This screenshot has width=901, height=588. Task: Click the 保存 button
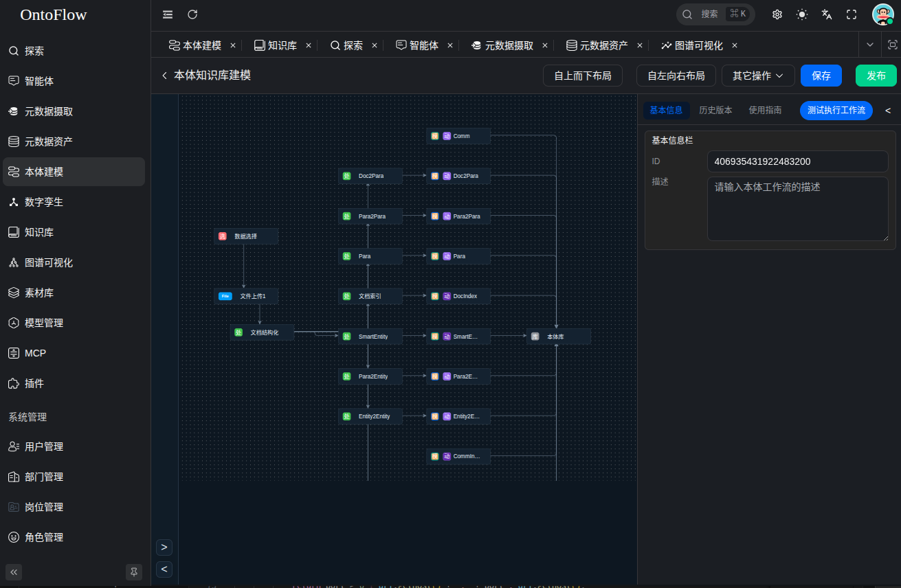[x=821, y=76]
